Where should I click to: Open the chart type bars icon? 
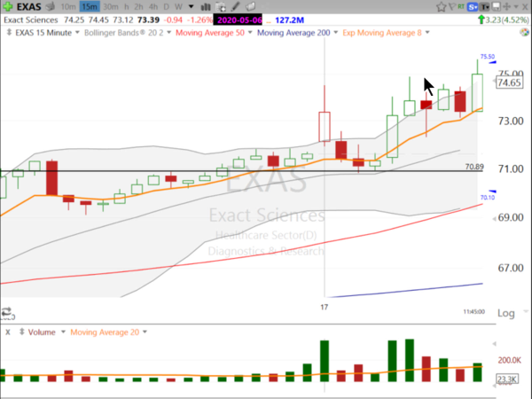coord(206,6)
